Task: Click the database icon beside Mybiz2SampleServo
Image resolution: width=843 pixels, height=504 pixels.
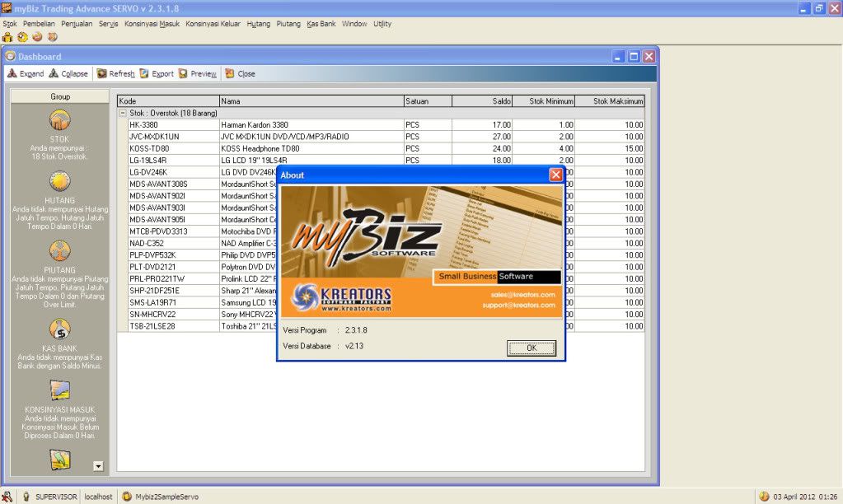Action: tap(127, 497)
